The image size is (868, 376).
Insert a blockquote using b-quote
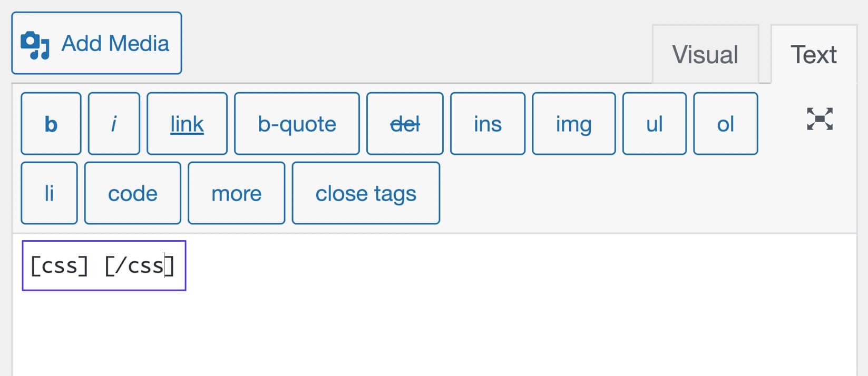[x=296, y=124]
